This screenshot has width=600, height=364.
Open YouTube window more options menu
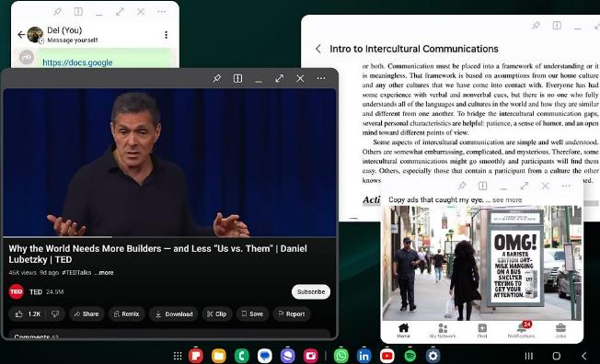(x=321, y=78)
